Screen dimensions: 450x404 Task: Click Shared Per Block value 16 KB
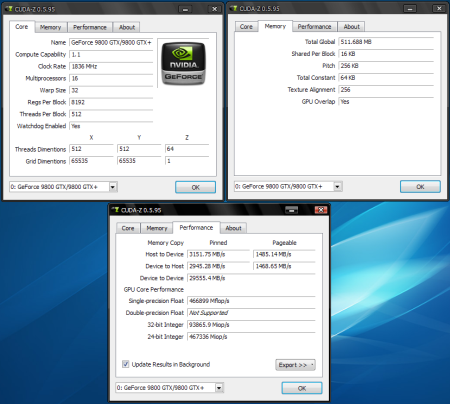click(x=386, y=54)
